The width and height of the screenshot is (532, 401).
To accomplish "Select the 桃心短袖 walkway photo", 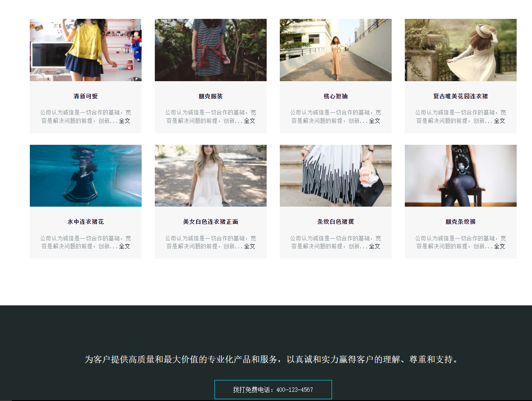I will coord(336,50).
